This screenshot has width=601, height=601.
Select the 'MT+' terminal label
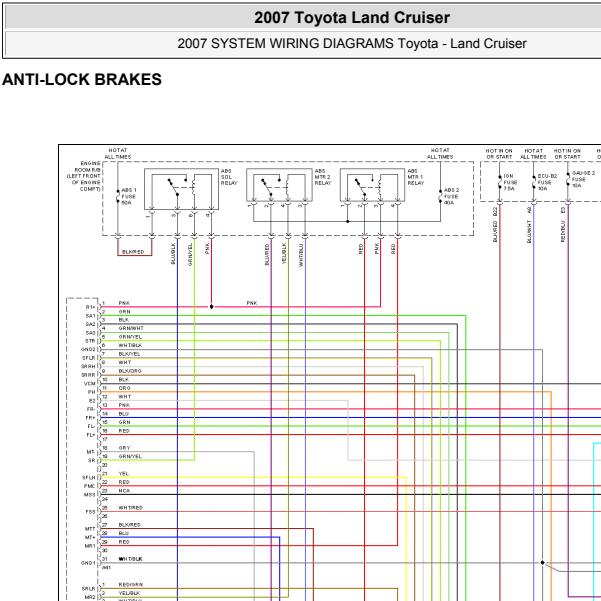[x=90, y=537]
